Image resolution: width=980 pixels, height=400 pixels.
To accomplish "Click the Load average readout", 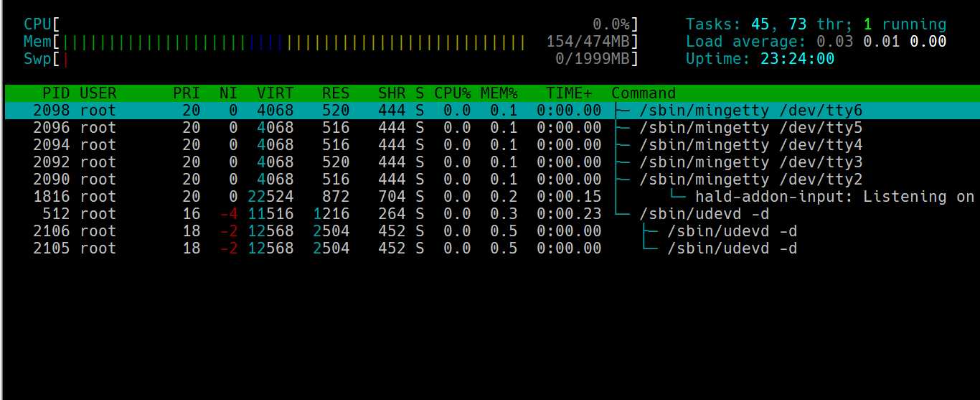I will coord(816,42).
